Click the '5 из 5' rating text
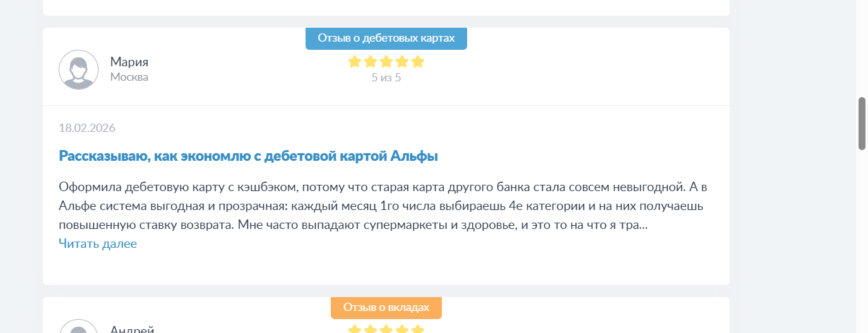This screenshot has height=333, width=868. [386, 78]
